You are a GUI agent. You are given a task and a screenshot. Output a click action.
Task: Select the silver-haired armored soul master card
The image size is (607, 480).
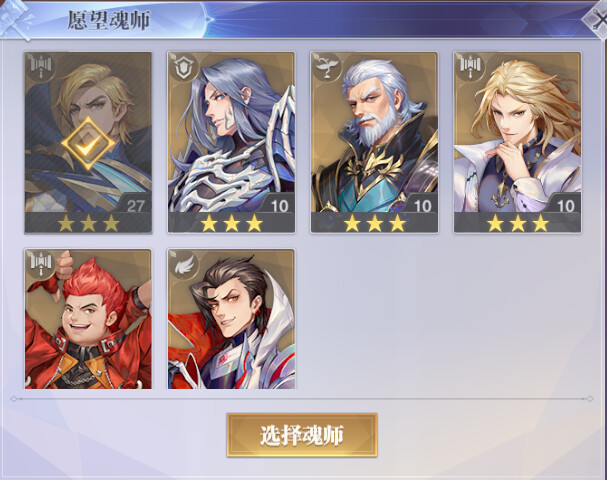tap(231, 142)
